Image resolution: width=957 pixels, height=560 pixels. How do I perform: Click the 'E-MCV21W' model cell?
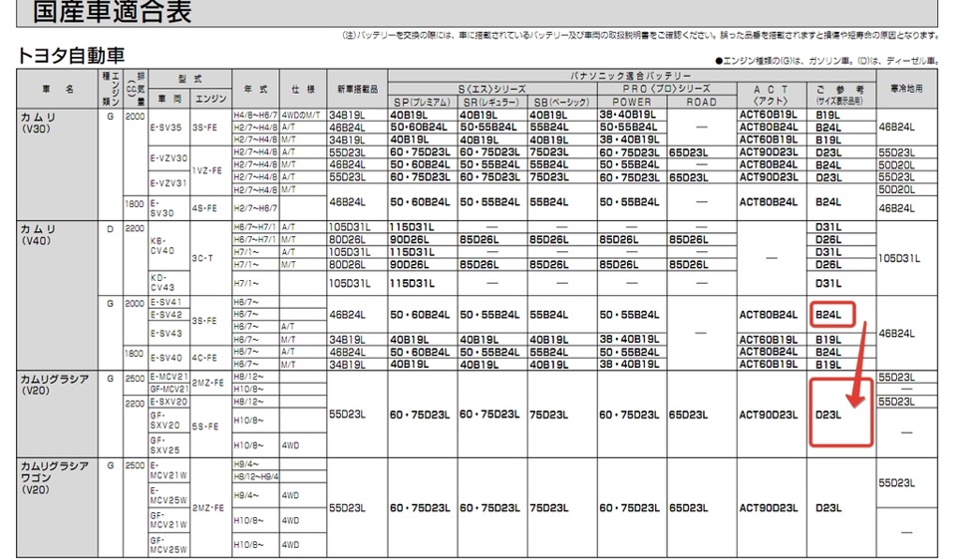(x=168, y=470)
